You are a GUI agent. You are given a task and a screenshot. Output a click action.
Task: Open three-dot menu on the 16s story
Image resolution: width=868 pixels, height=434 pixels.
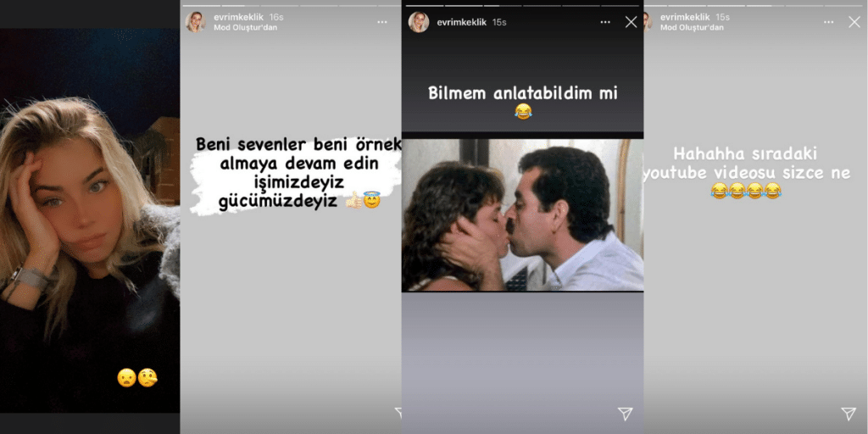[382, 22]
